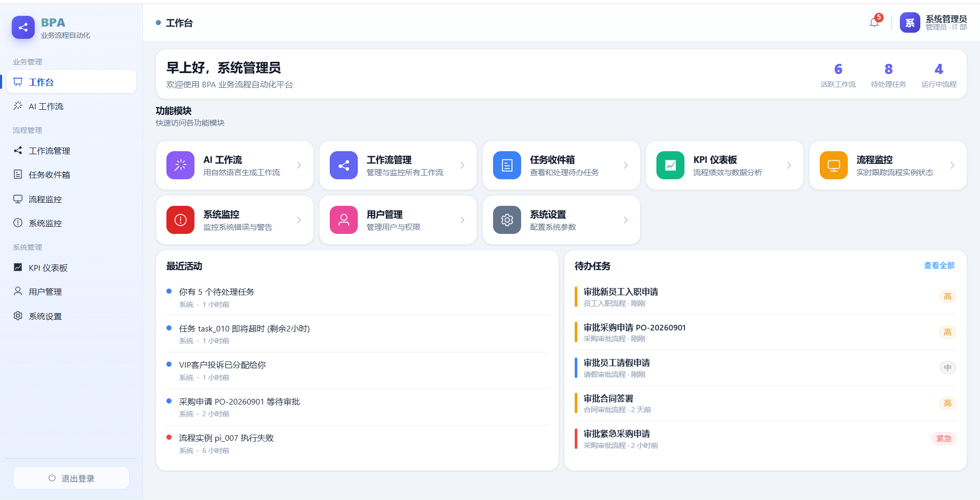Click the AI 工作流 sparkle icon in sidebar

point(18,106)
